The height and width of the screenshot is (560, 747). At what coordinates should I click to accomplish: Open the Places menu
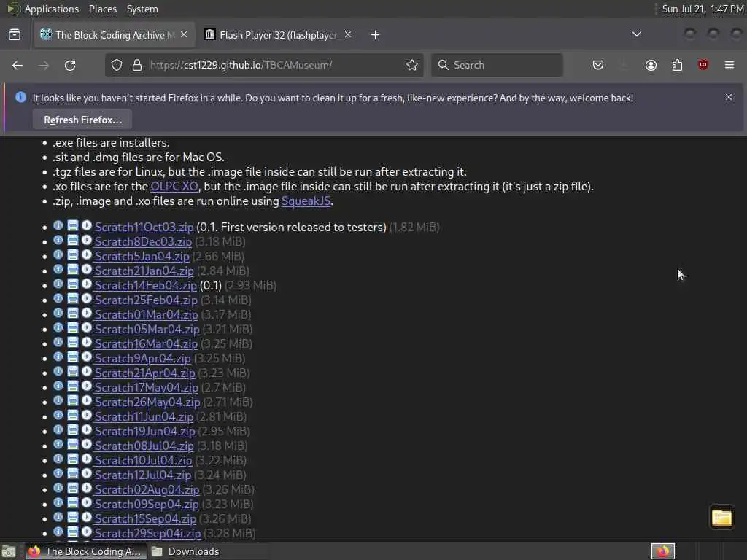(x=102, y=9)
